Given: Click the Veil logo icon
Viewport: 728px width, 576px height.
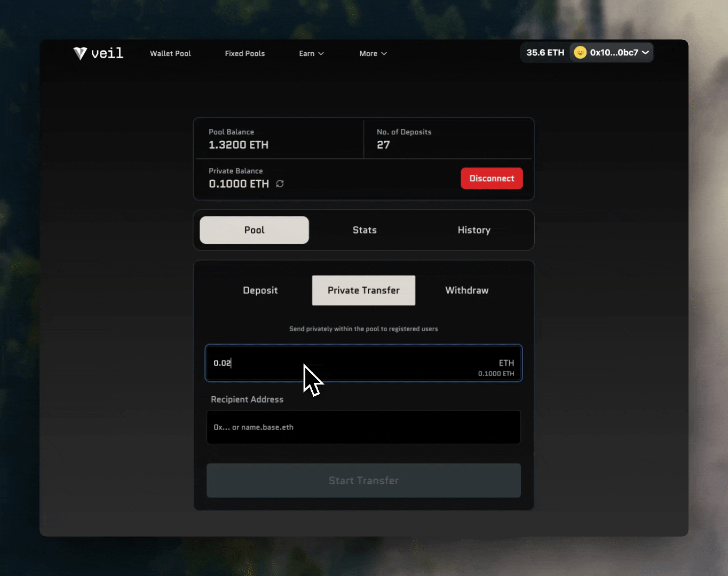Looking at the screenshot, I should coord(80,53).
